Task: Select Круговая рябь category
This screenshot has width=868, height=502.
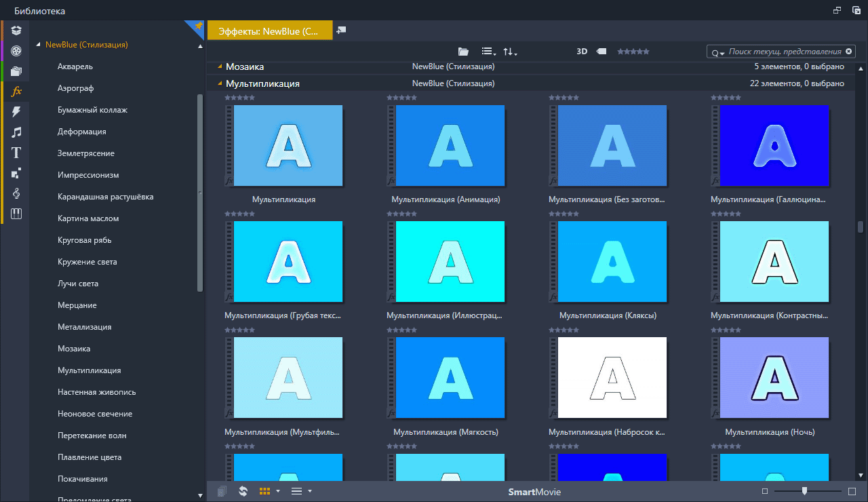Action: click(85, 240)
